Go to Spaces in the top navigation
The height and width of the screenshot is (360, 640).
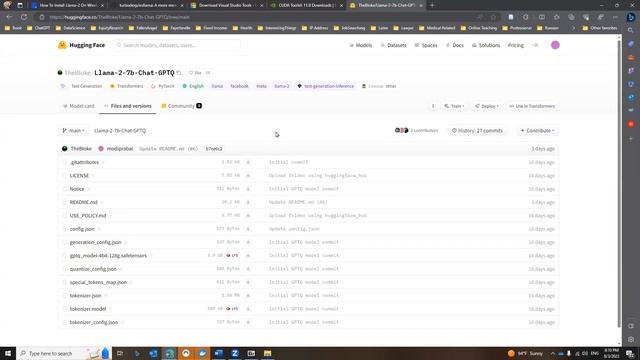(426, 45)
